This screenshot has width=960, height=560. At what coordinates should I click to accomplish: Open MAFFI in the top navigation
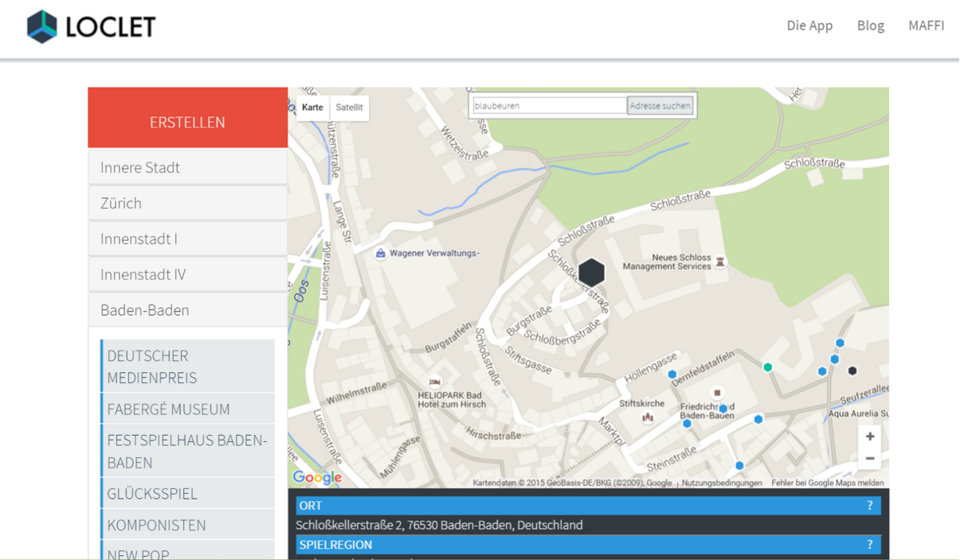(927, 25)
